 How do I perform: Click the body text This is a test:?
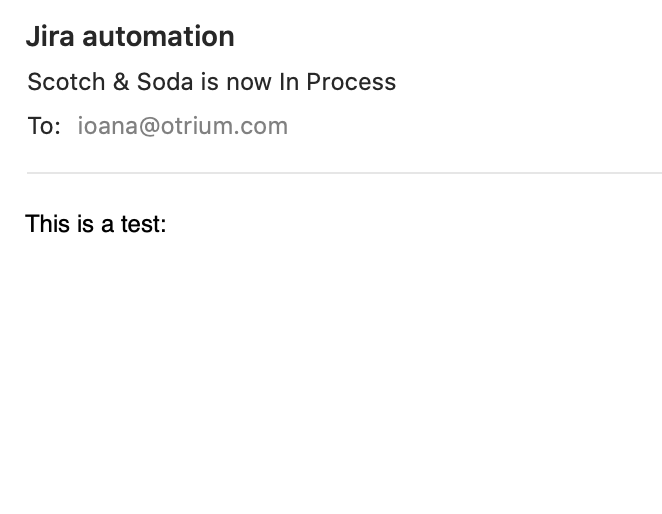click(96, 224)
